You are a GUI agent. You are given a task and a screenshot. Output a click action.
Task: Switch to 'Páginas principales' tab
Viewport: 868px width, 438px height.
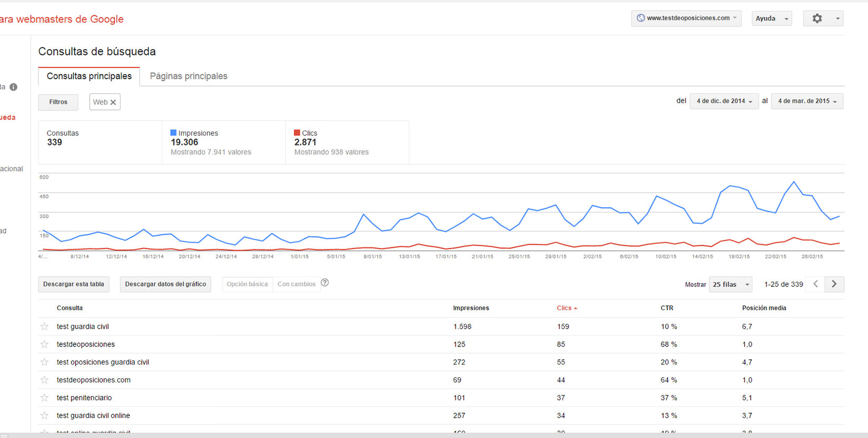click(x=189, y=76)
